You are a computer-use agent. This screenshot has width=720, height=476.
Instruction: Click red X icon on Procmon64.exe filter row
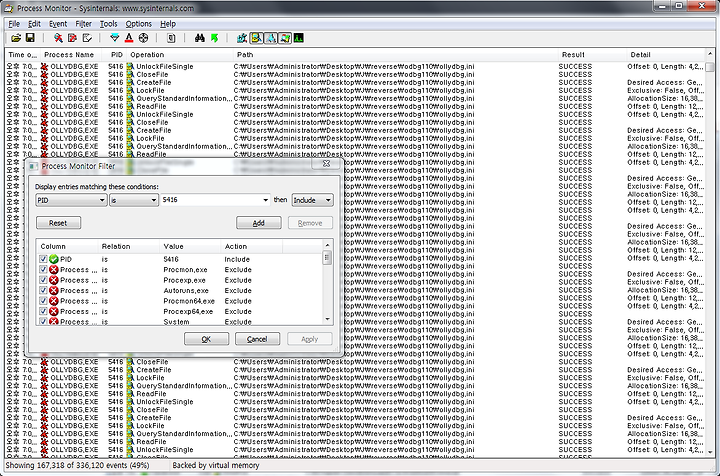point(54,301)
